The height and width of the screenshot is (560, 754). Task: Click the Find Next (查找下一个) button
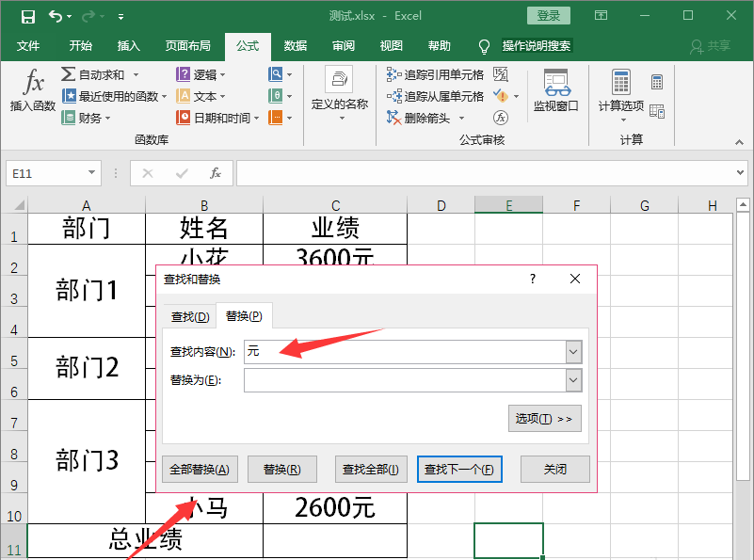[x=459, y=470]
